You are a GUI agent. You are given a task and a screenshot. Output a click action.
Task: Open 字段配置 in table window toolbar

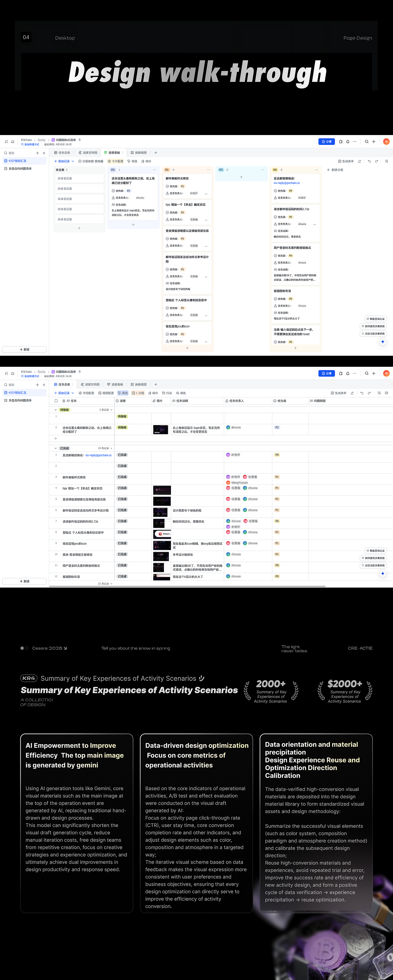[x=86, y=393]
